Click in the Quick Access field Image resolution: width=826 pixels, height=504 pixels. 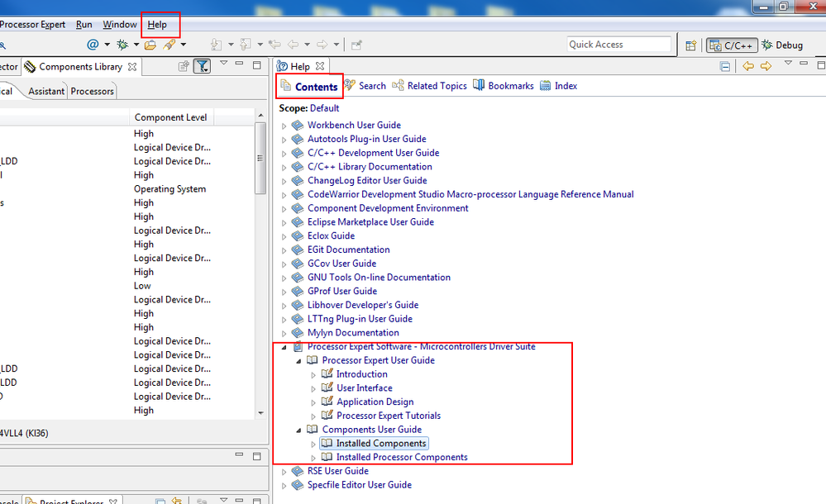coord(619,45)
